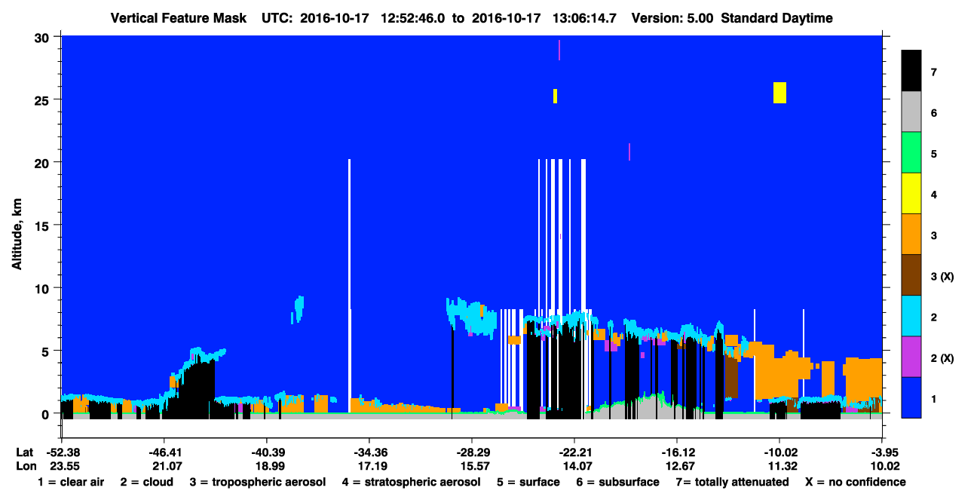This screenshot has height=503, width=980.
Task: Click the legend text '1 = clear air'
Action: (x=71, y=482)
